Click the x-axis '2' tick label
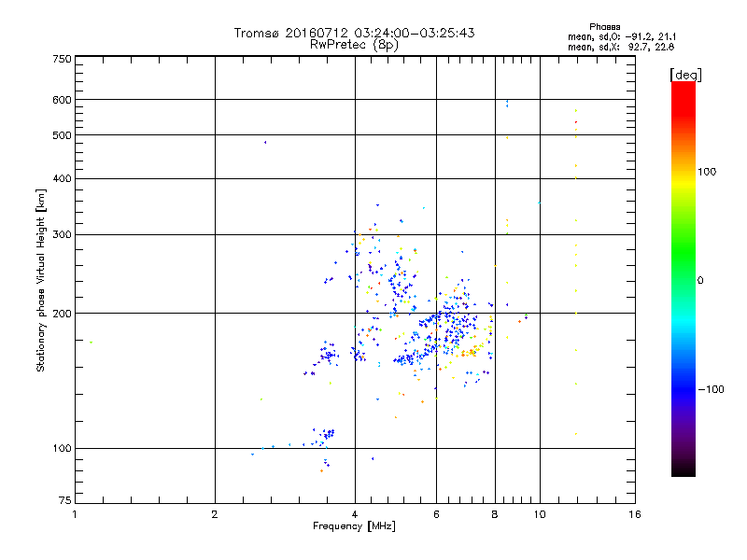The height and width of the screenshot is (560, 747). pos(215,514)
